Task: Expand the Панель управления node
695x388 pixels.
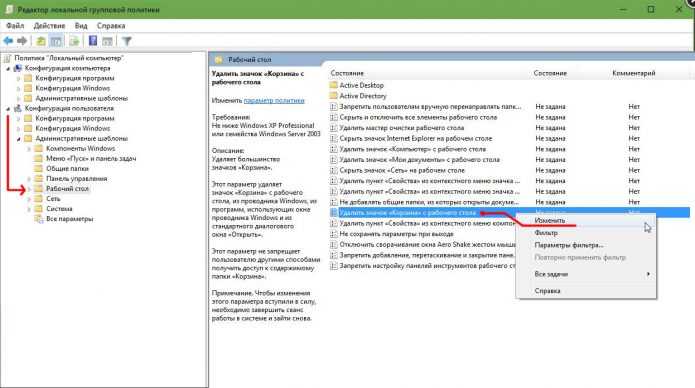Action: coord(29,179)
